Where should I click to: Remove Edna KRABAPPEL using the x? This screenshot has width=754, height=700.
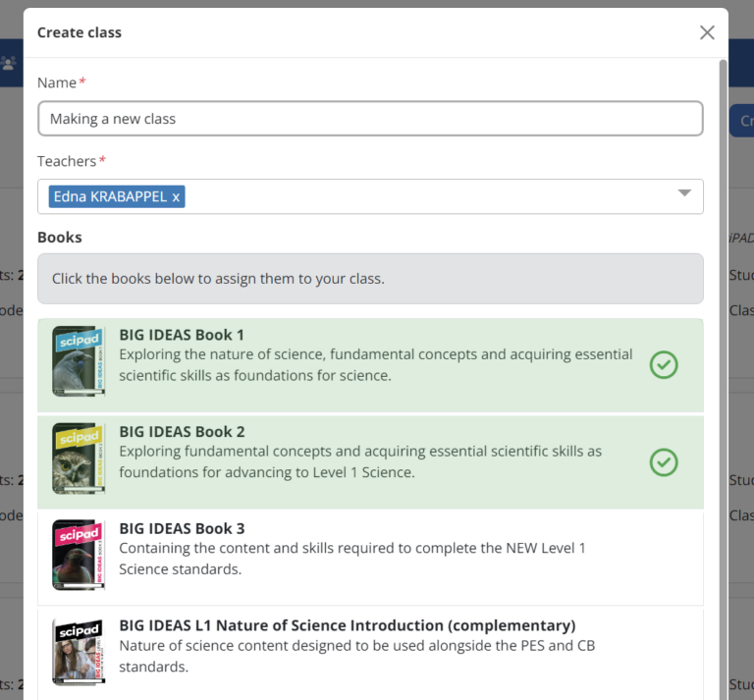tap(176, 196)
